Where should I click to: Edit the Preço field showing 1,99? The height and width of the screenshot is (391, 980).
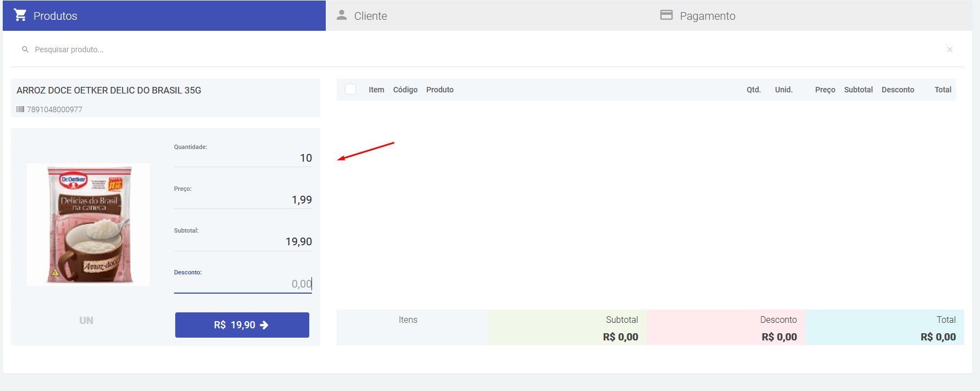click(243, 200)
